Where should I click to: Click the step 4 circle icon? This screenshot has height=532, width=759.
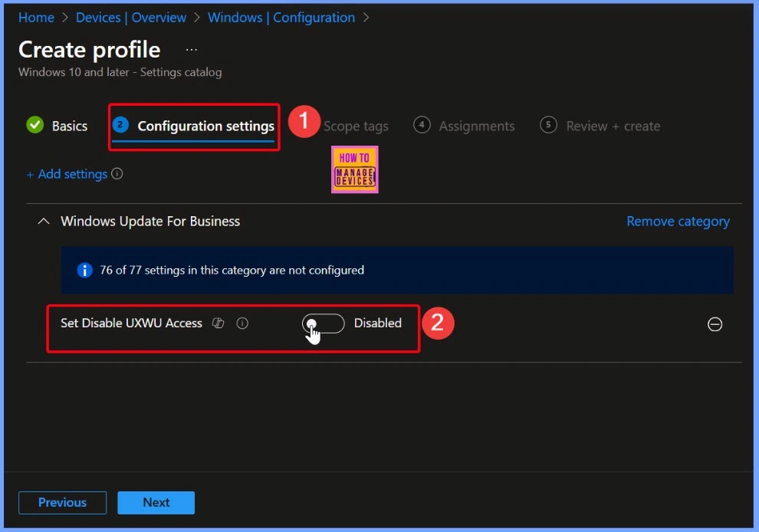(x=422, y=125)
